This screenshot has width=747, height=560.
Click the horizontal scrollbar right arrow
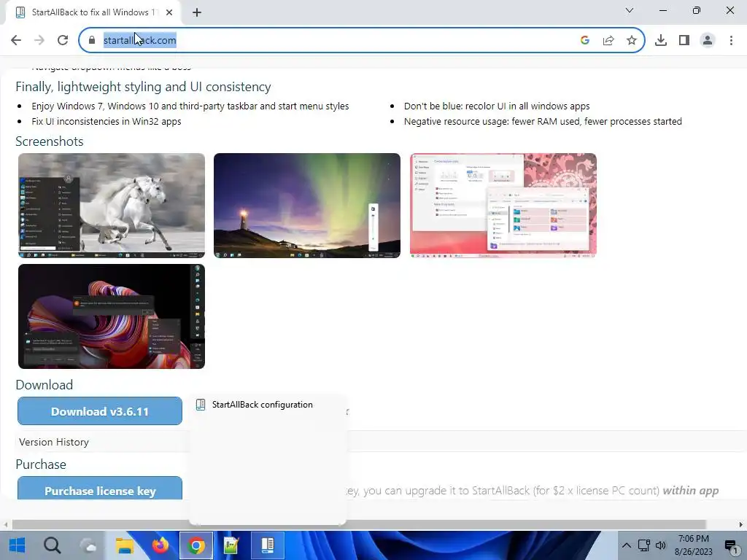pyautogui.click(x=741, y=524)
